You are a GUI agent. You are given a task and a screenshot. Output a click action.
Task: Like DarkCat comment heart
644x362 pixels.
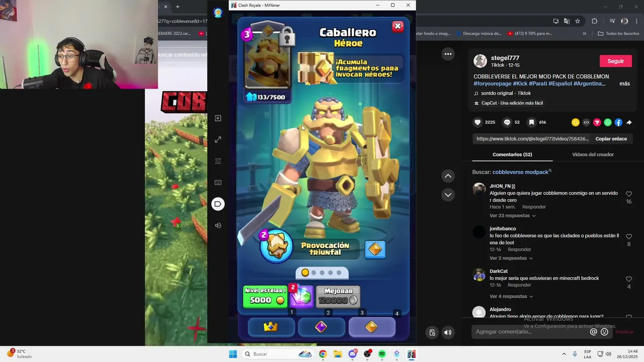[x=629, y=279]
